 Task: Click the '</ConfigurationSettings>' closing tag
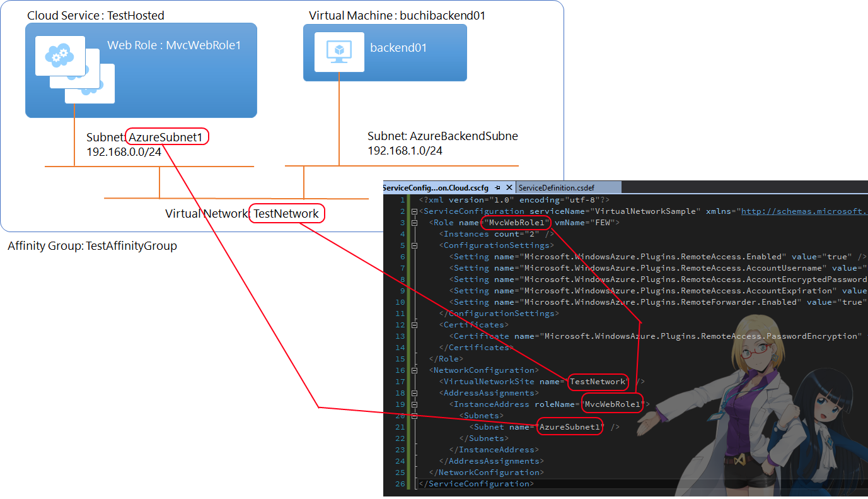pos(499,314)
